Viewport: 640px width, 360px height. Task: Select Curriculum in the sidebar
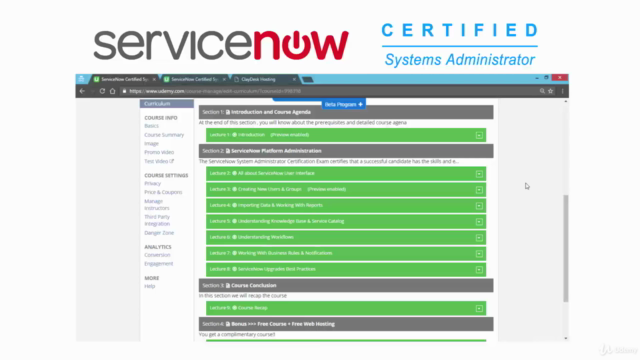167,104
